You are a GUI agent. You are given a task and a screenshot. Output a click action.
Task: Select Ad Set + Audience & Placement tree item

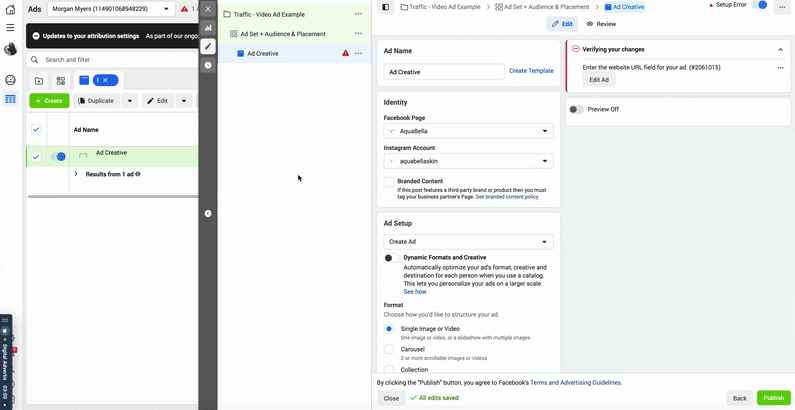282,34
